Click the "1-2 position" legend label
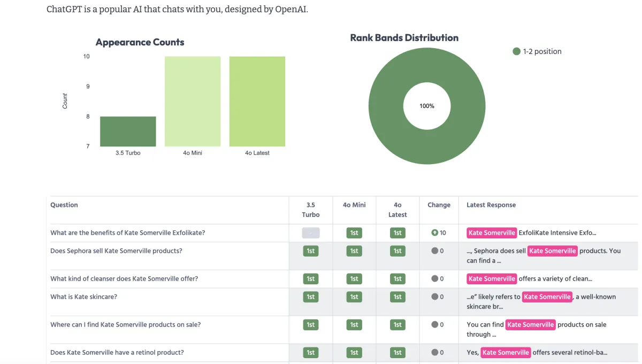Image resolution: width=642 pixels, height=364 pixels. pyautogui.click(x=542, y=51)
